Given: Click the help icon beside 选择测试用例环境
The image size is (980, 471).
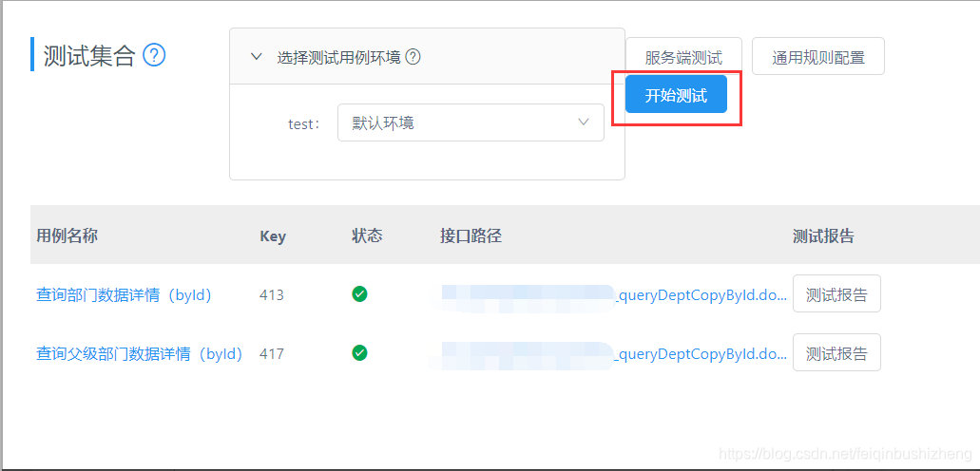Looking at the screenshot, I should coord(413,58).
